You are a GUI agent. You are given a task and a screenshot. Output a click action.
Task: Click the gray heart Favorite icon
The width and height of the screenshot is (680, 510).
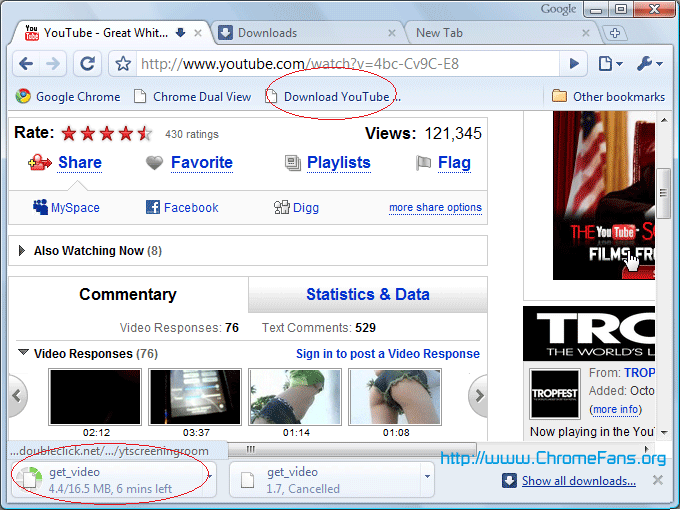point(154,163)
